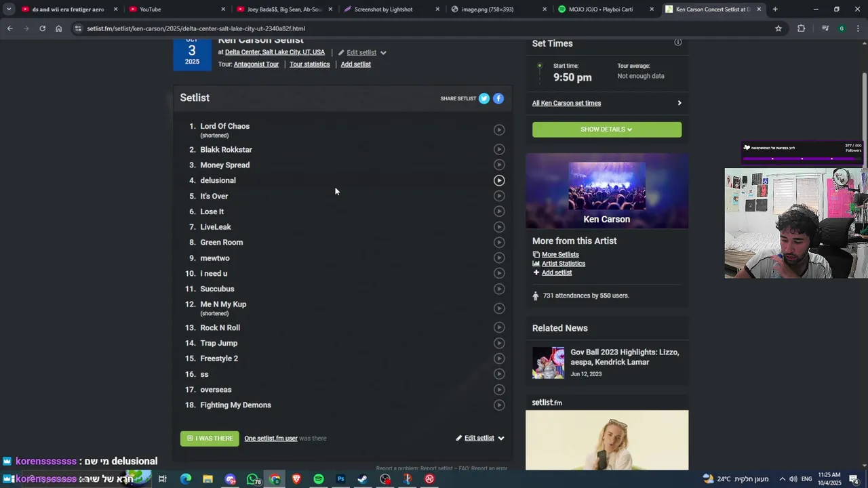Viewport: 868px width, 488px height.
Task: Play the song Succubus
Action: pos(499,289)
